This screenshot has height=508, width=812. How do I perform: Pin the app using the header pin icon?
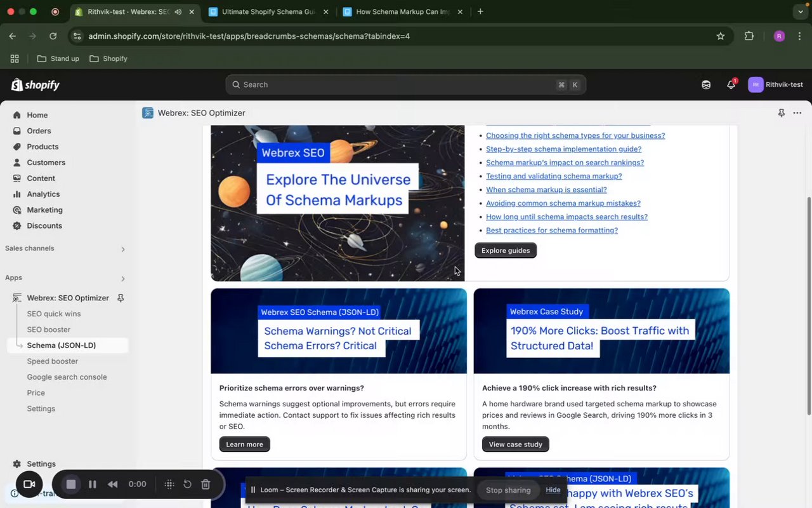click(781, 113)
